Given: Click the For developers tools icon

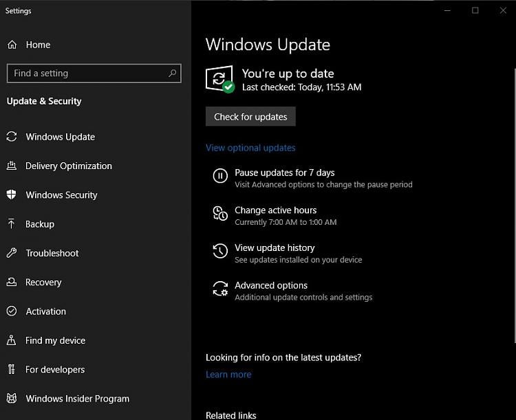Looking at the screenshot, I should pos(11,369).
